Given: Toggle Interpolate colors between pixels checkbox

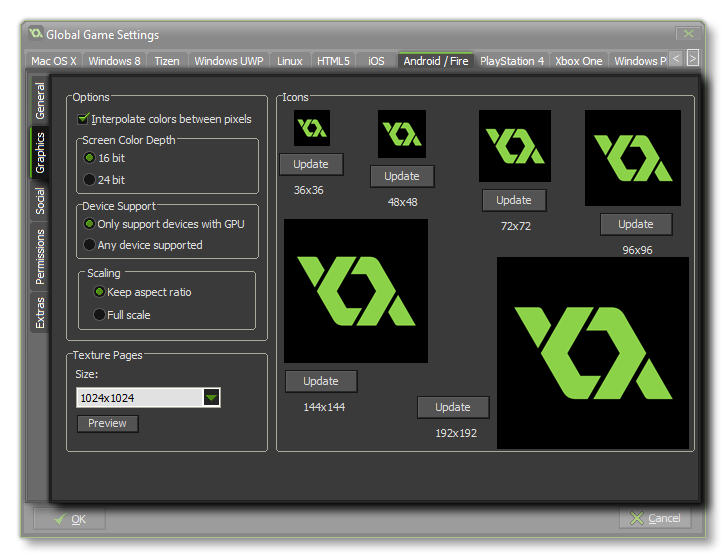Looking at the screenshot, I should pos(84,119).
